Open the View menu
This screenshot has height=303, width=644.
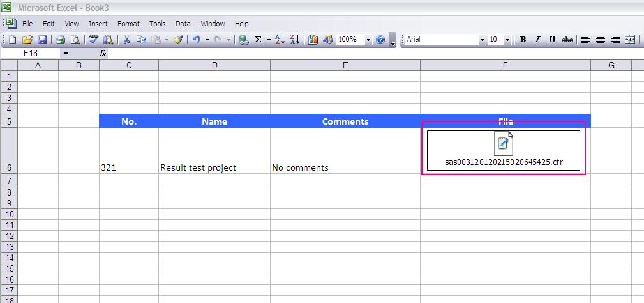coord(71,24)
